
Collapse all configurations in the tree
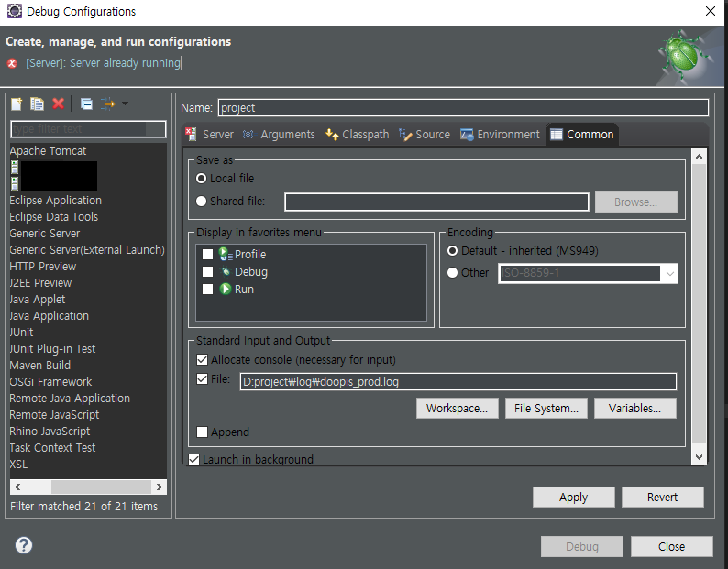click(x=86, y=104)
